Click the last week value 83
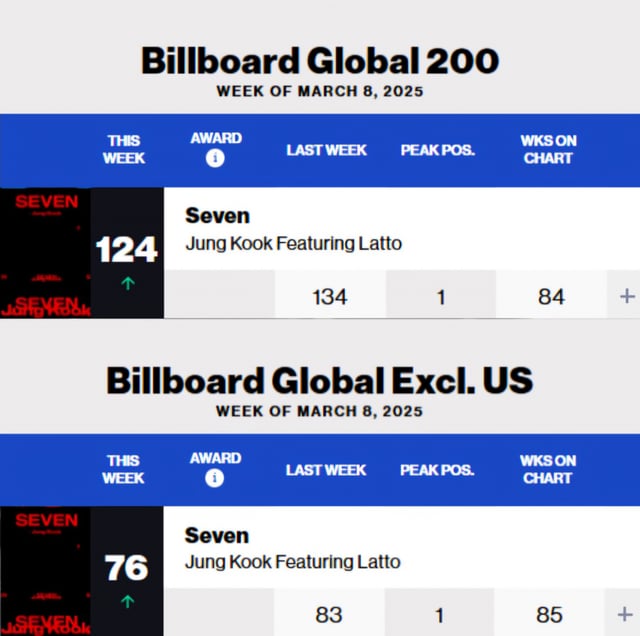Screen dimensions: 640x636 pos(329,615)
